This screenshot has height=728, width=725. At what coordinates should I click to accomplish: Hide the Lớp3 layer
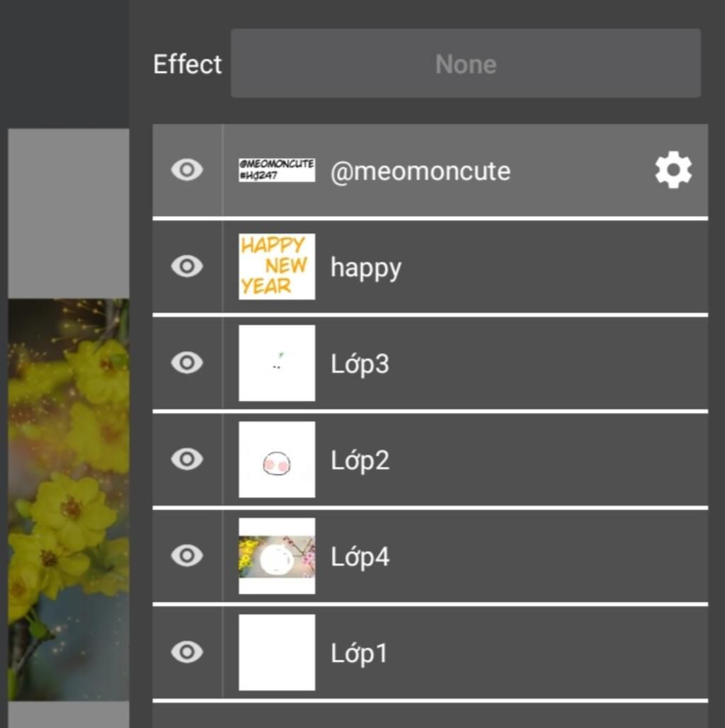point(187,363)
